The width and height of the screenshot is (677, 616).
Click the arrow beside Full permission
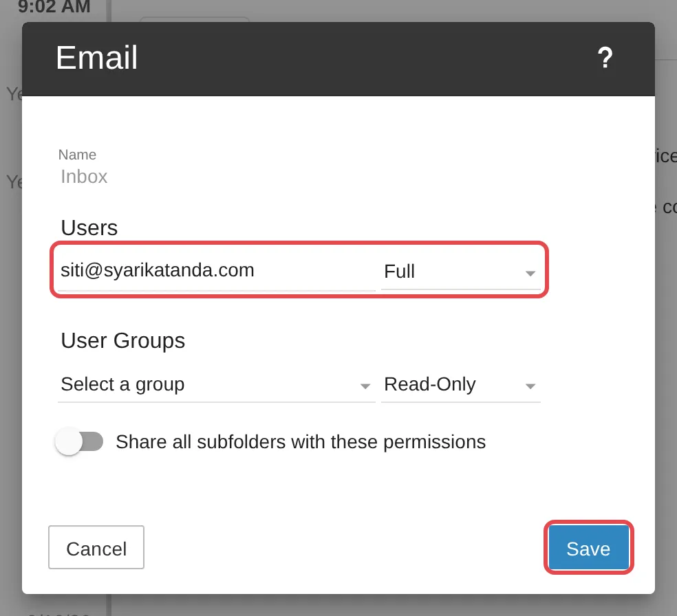tap(530, 273)
